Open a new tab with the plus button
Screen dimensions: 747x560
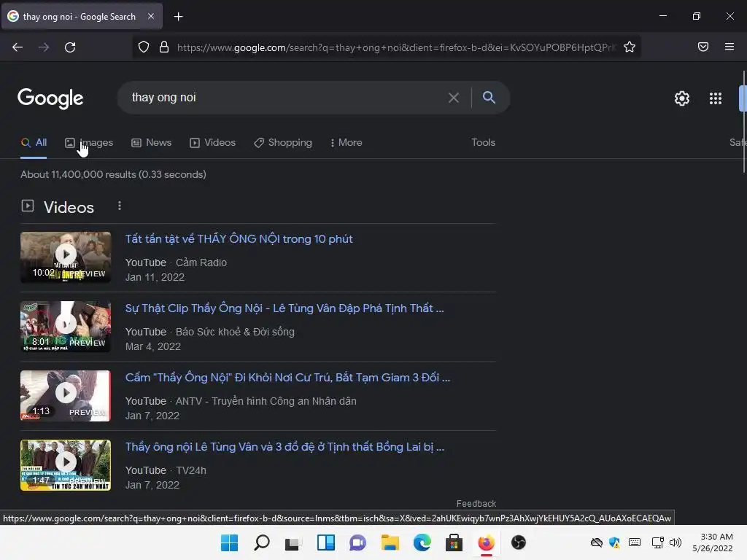[178, 17]
